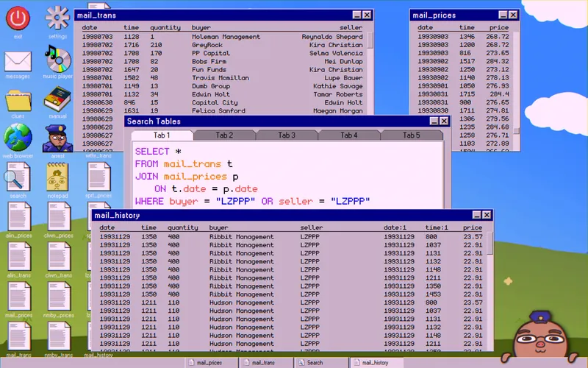
Task: Click seller cell 'Reynaldo Shepard'
Action: (332, 37)
